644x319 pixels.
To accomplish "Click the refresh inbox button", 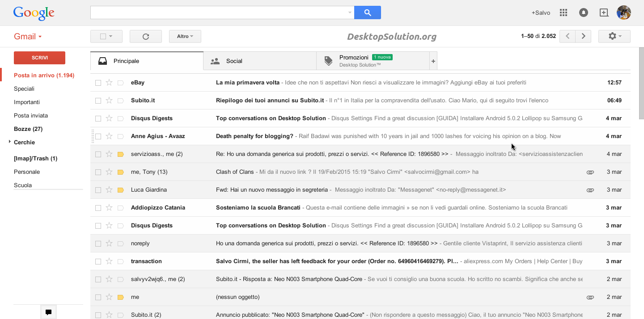I will (x=145, y=37).
